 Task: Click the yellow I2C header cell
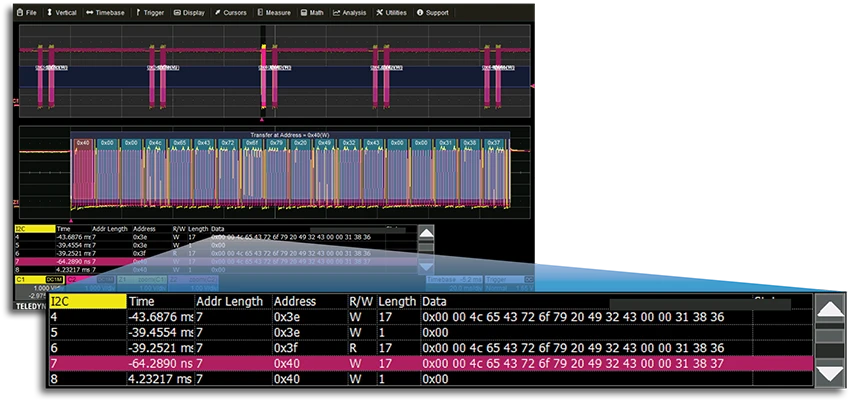(87, 301)
